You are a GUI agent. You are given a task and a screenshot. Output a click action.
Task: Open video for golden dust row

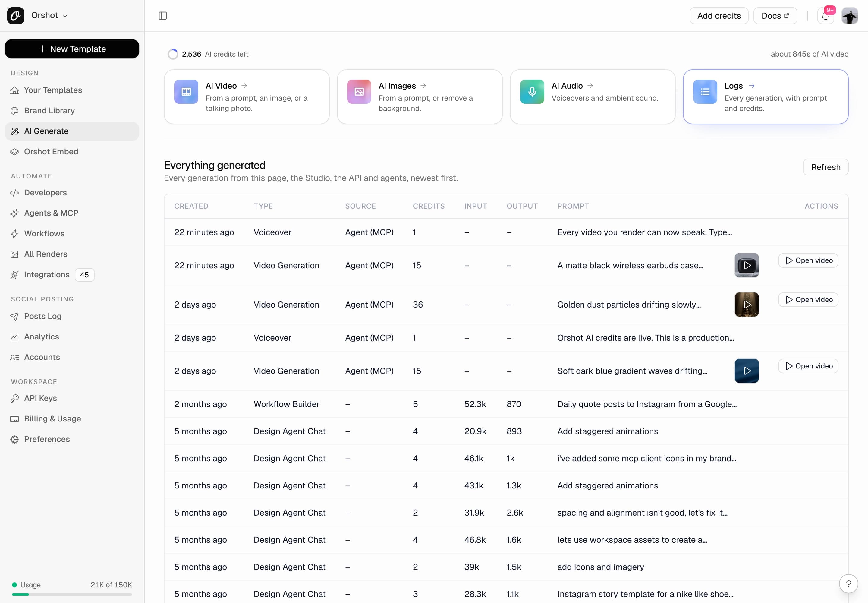coord(808,300)
